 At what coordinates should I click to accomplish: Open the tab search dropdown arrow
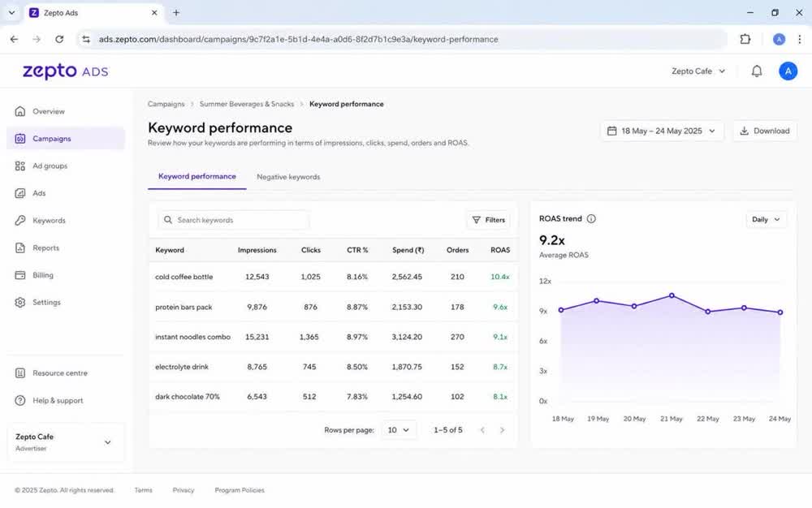pyautogui.click(x=11, y=12)
